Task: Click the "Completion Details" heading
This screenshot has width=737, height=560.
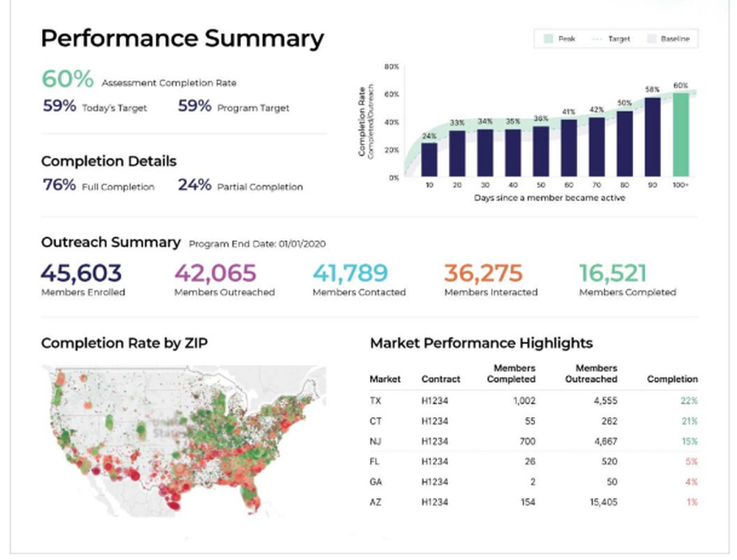Action: (108, 161)
